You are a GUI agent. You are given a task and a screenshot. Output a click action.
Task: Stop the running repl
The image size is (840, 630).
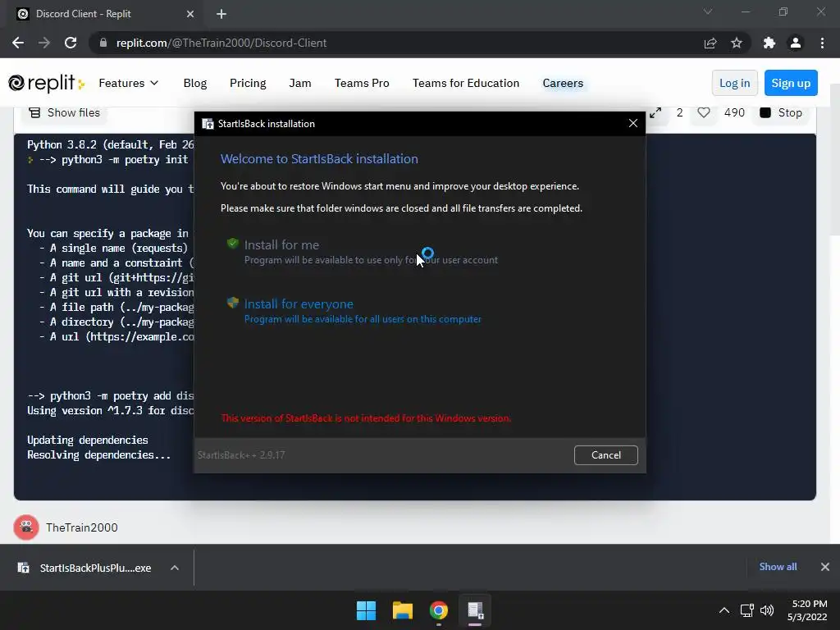[781, 112]
